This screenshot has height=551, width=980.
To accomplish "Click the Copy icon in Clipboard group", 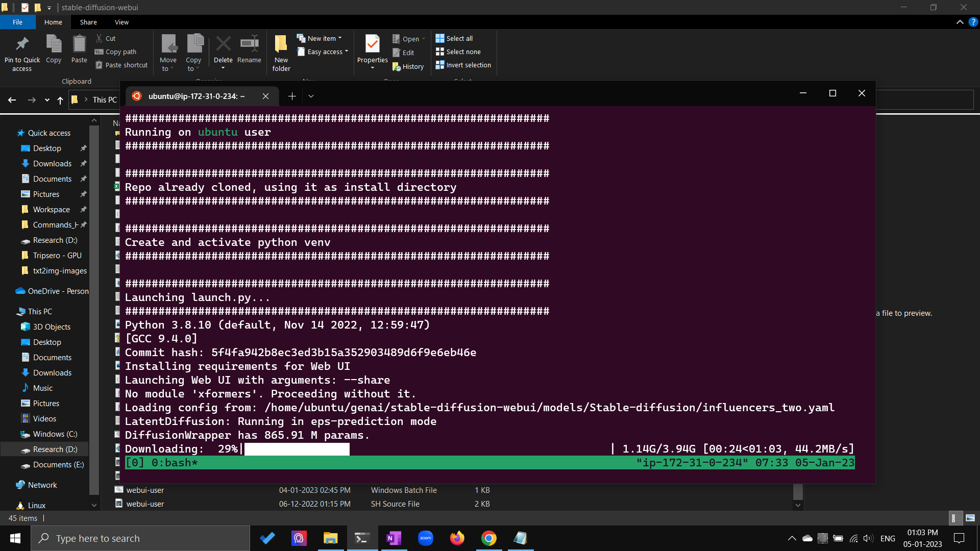I will [54, 44].
